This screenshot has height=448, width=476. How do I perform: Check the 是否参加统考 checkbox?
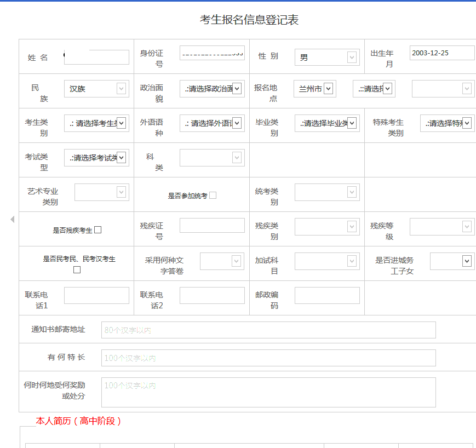coord(212,195)
